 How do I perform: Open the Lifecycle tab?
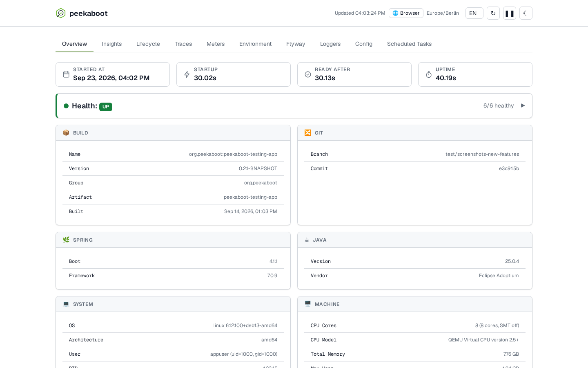click(148, 44)
